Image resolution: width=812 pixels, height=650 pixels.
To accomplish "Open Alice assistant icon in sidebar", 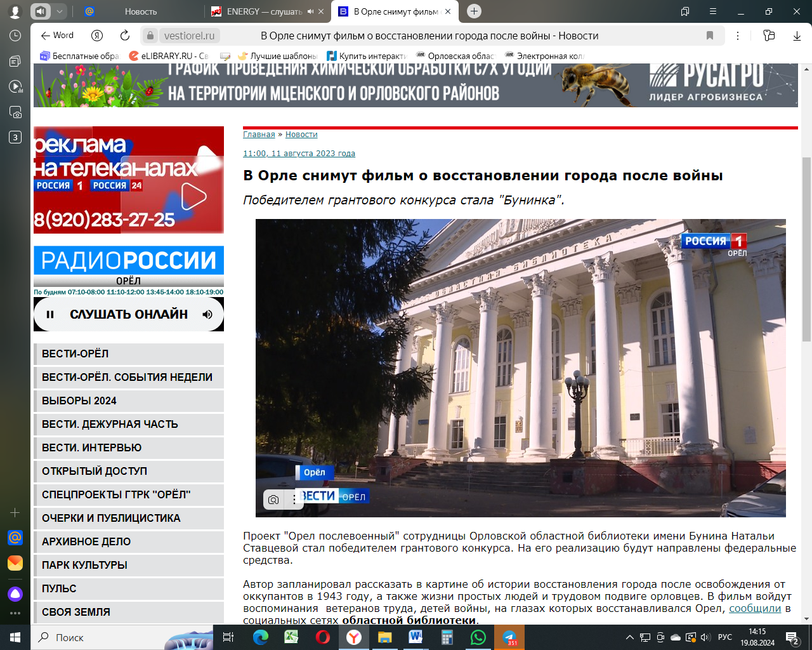I will tap(15, 594).
